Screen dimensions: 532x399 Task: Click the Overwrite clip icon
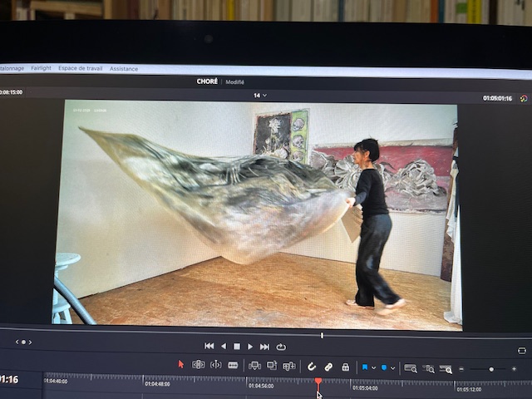[x=272, y=366]
